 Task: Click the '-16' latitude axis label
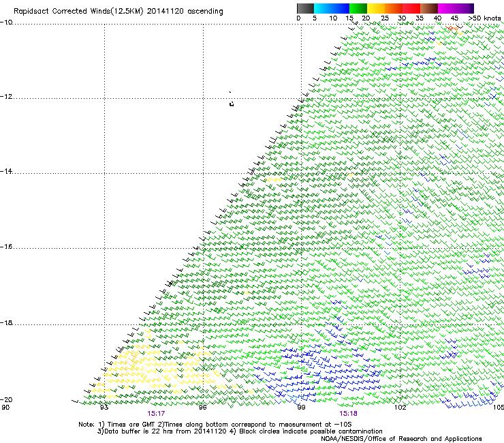6,247
